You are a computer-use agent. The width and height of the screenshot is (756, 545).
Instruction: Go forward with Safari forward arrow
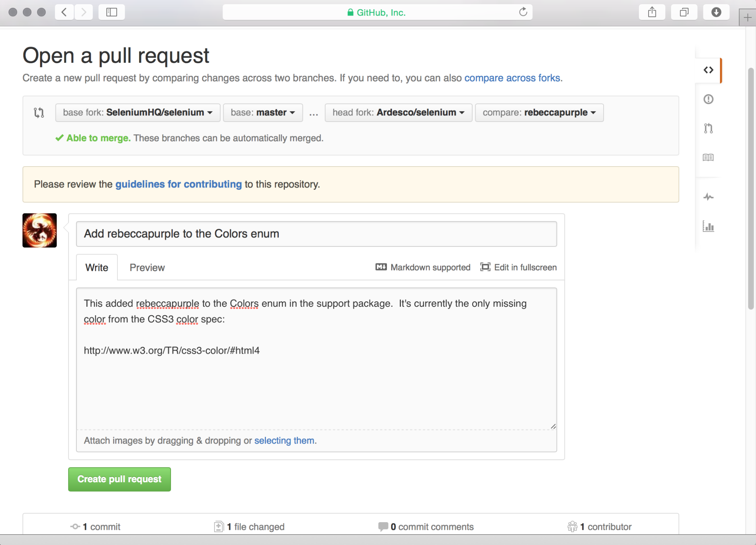84,12
